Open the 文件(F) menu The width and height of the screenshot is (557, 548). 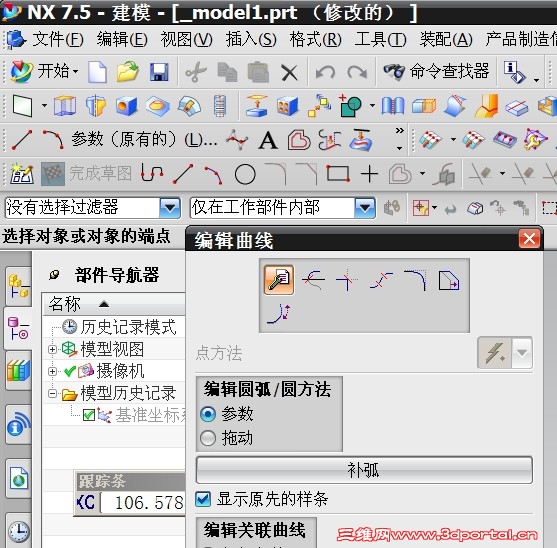[58, 39]
